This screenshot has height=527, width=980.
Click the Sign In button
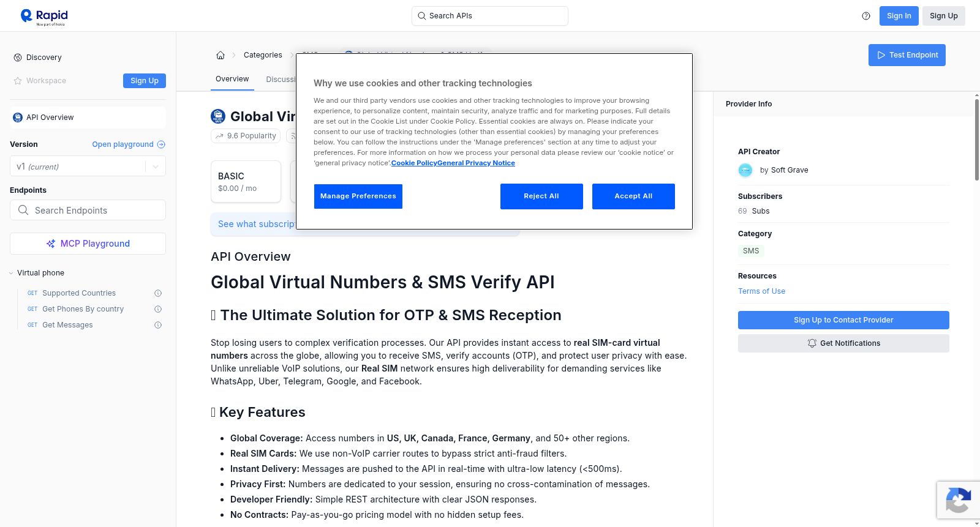(899, 16)
